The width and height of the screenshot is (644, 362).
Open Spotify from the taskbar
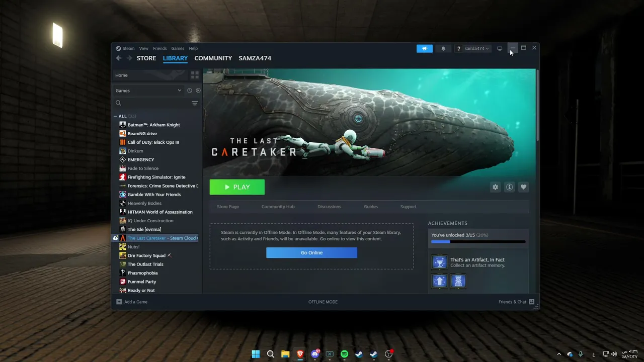(x=344, y=354)
